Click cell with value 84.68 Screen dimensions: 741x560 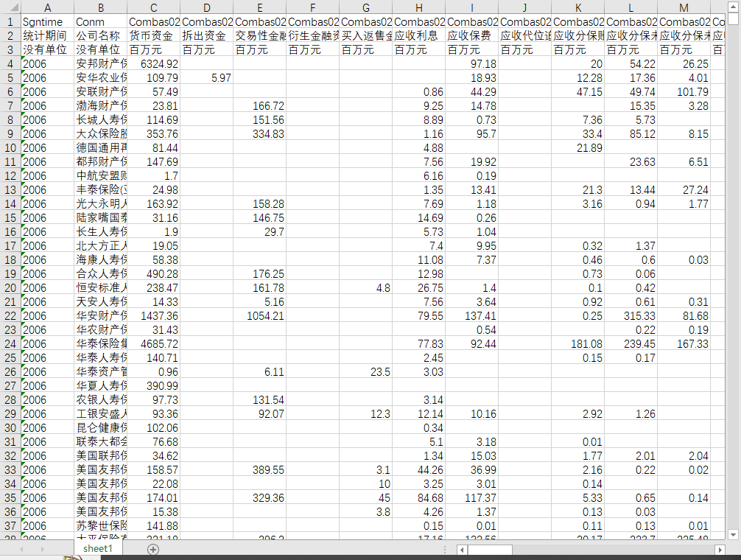418,497
